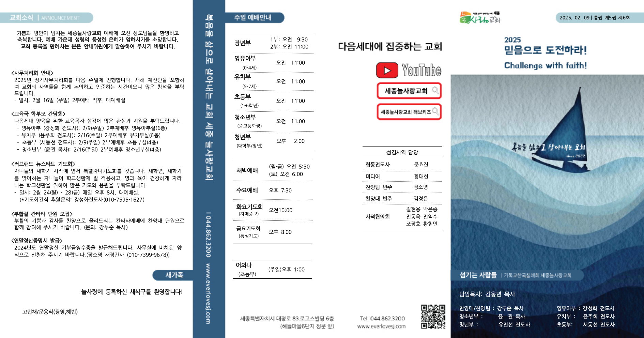Click the 섬김사역 담당 table header
The image size is (644, 338).
point(402,152)
